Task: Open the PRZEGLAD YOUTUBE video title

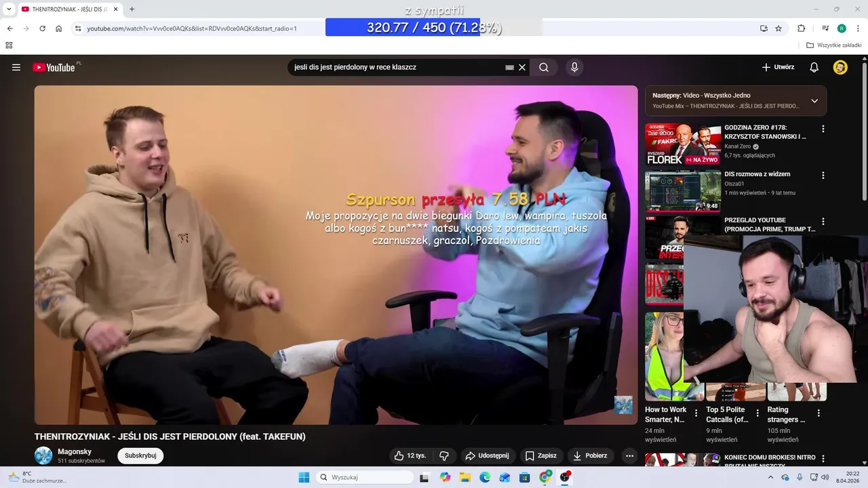Action: pyautogui.click(x=770, y=224)
